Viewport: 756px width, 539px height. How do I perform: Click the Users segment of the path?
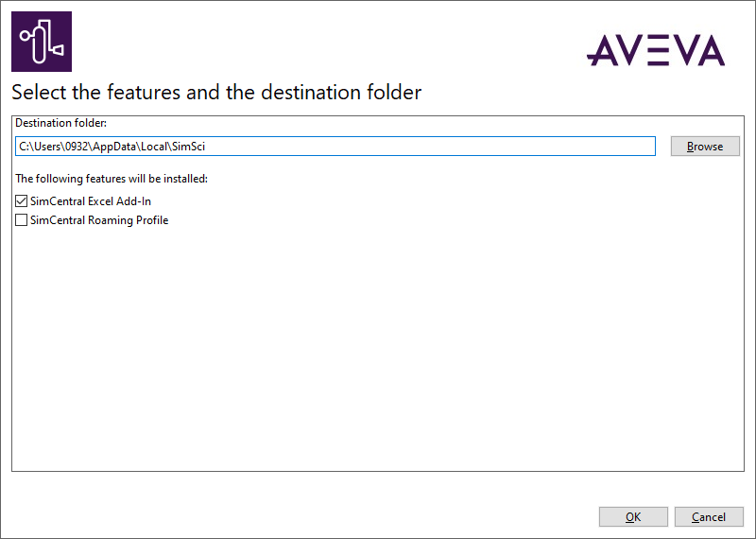tap(47, 147)
